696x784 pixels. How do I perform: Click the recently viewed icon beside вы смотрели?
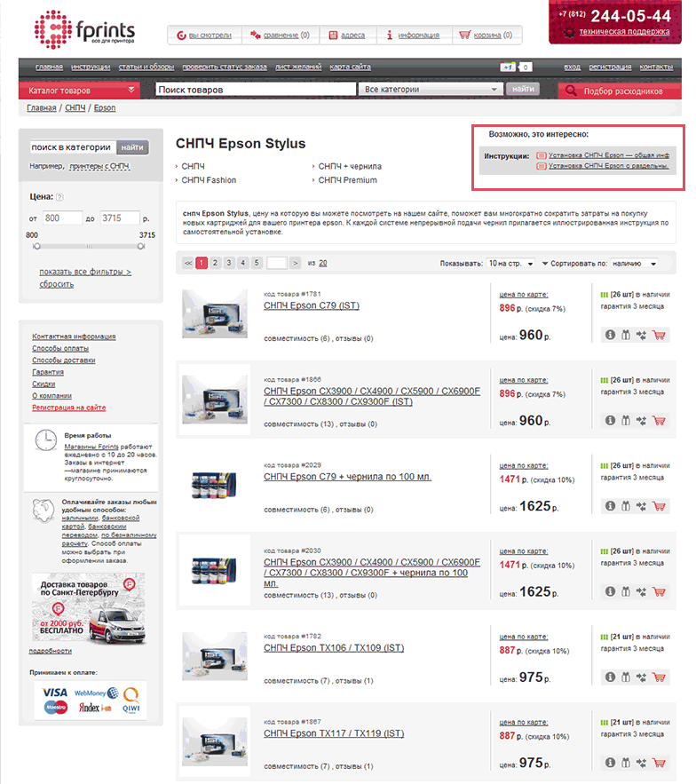click(x=181, y=36)
